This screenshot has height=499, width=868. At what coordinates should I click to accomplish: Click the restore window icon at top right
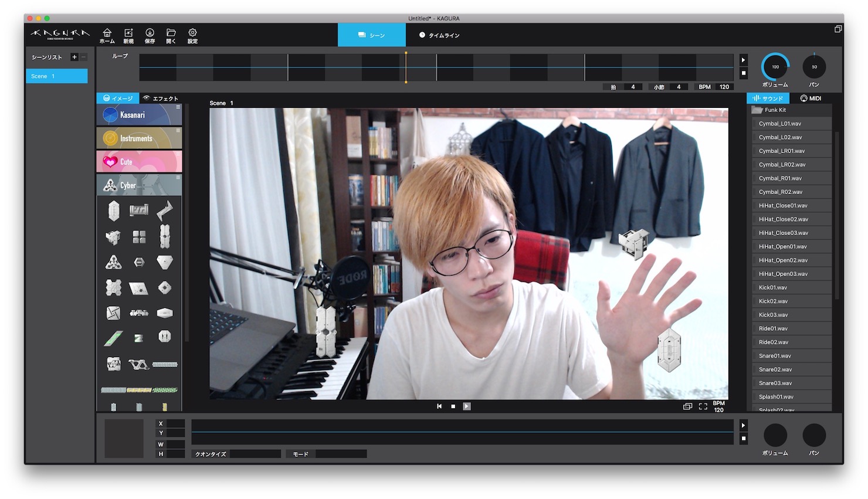pyautogui.click(x=838, y=29)
